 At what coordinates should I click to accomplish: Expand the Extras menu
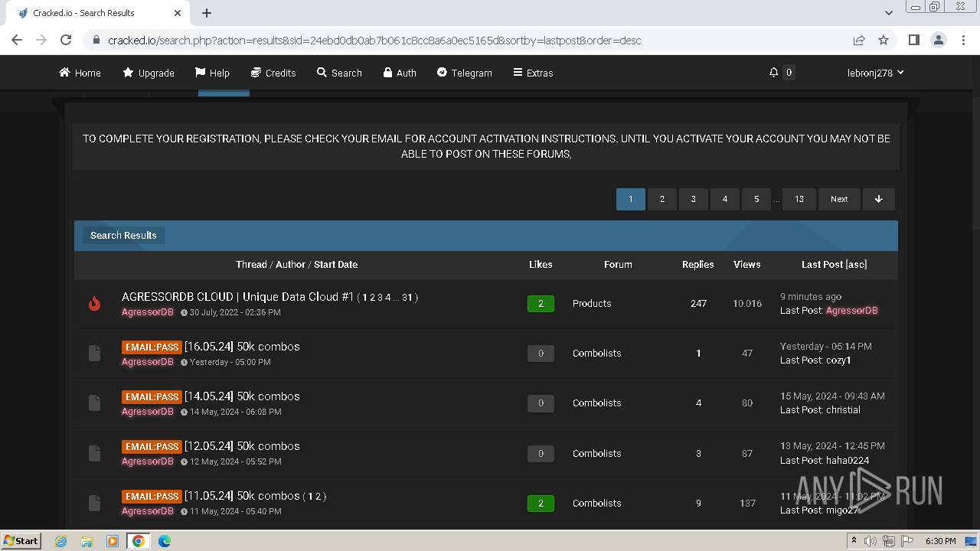(x=533, y=73)
